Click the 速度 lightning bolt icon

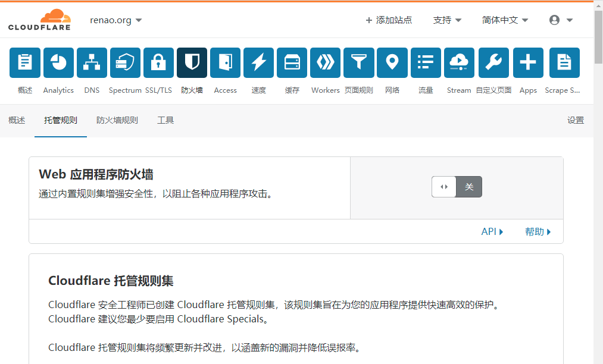pyautogui.click(x=258, y=63)
